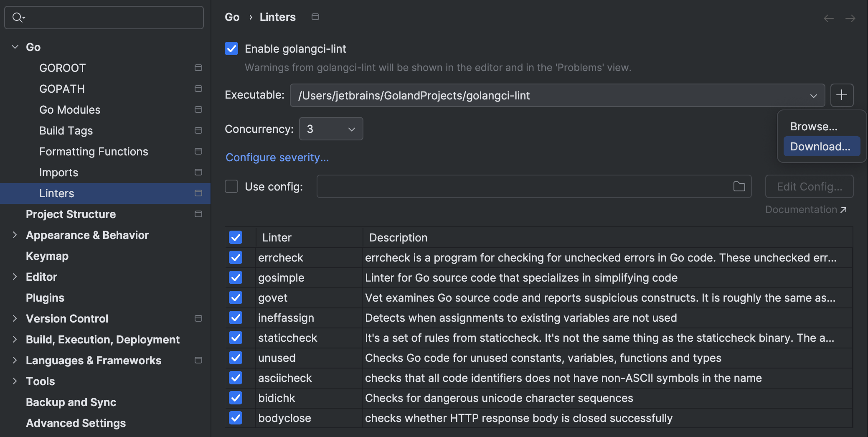Click the forward navigation arrow
Image resolution: width=868 pixels, height=437 pixels.
pyautogui.click(x=850, y=18)
